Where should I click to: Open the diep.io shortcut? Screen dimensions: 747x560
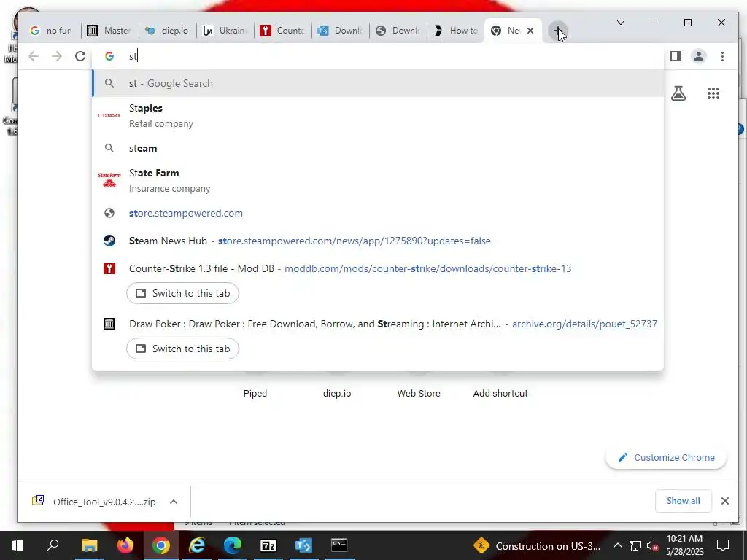tap(337, 393)
